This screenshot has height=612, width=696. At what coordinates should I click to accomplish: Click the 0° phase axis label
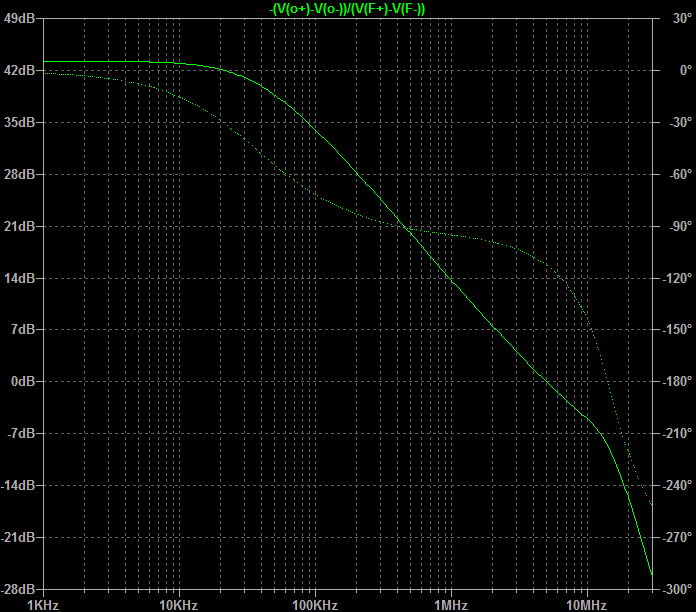(x=686, y=70)
